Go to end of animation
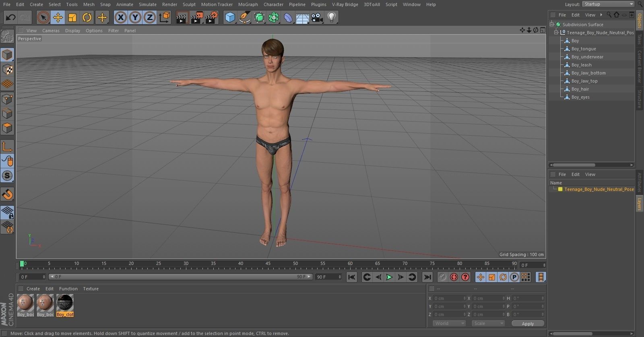The height and width of the screenshot is (337, 644). pyautogui.click(x=427, y=277)
